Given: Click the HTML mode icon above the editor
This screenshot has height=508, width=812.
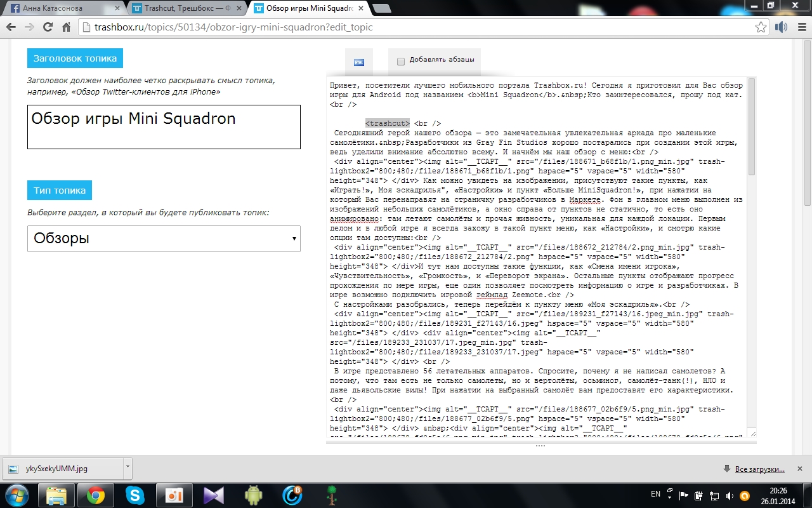Looking at the screenshot, I should coord(359,62).
